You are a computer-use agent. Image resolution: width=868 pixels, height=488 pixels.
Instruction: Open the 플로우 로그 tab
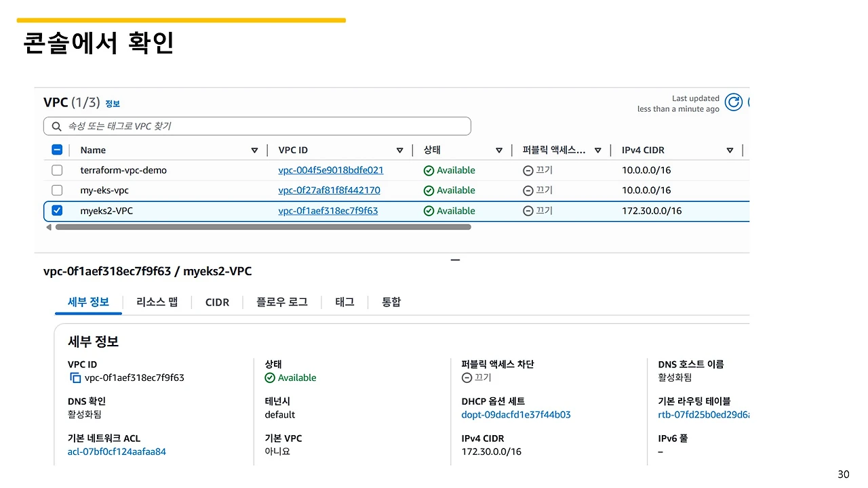click(282, 302)
